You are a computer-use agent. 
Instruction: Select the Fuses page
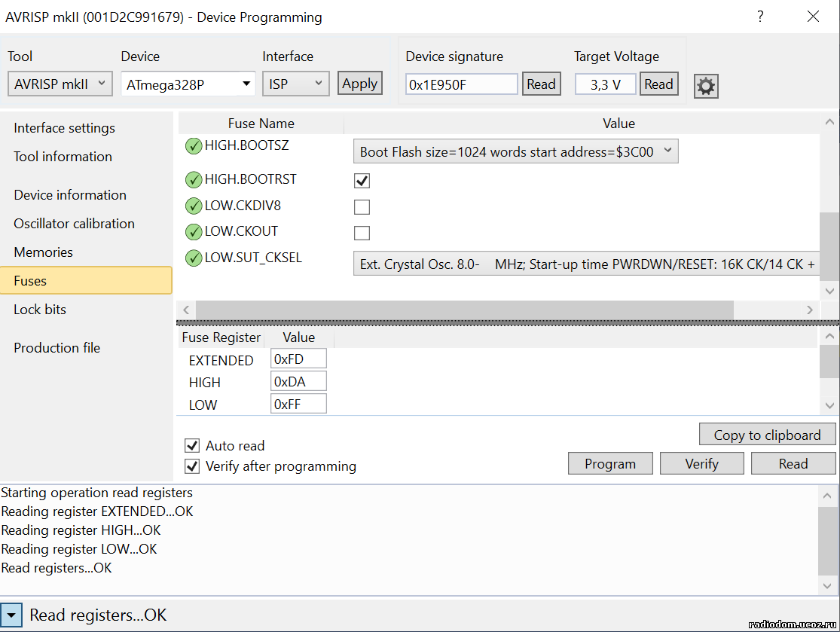pos(86,281)
